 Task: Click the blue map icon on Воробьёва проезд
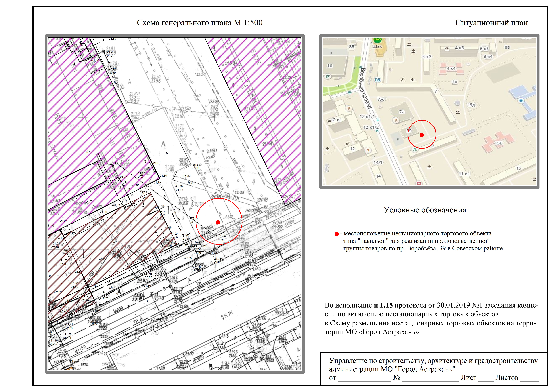(378, 80)
